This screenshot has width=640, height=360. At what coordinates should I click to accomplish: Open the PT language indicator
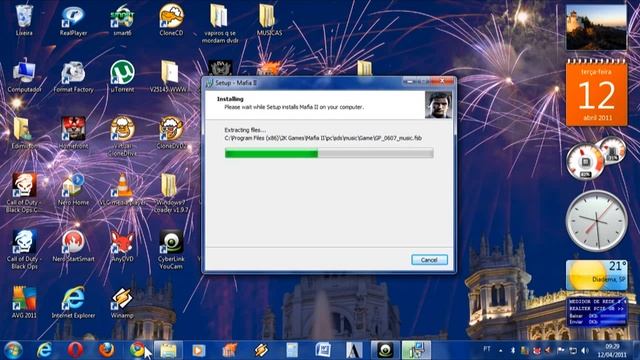pos(487,349)
